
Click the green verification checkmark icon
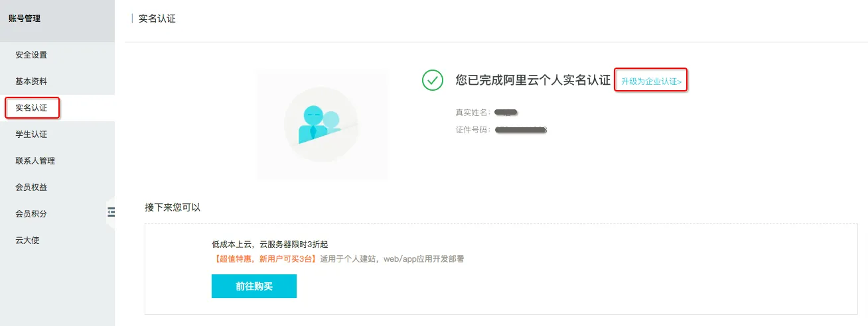[433, 80]
